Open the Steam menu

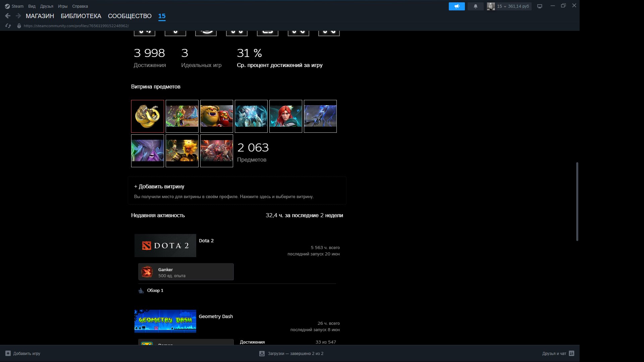point(17,6)
